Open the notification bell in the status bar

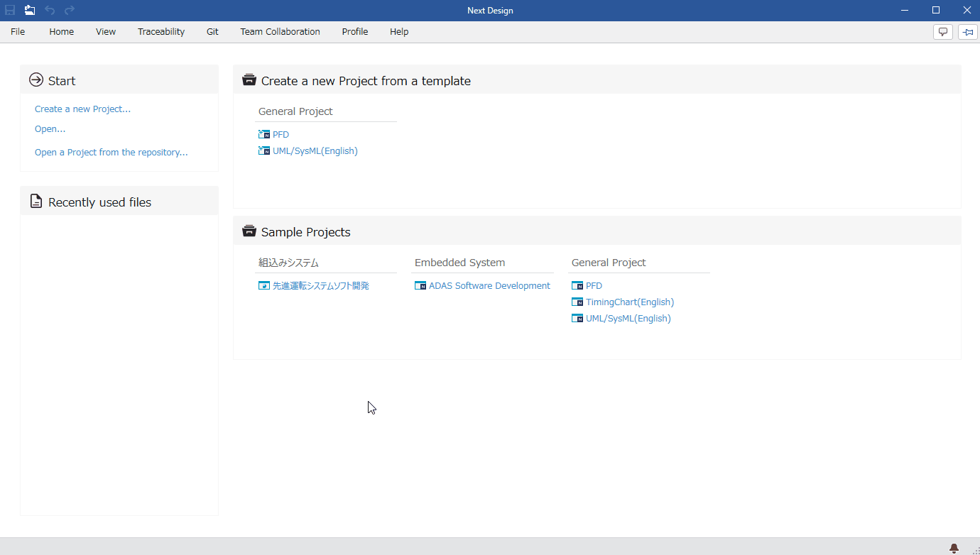pyautogui.click(x=954, y=548)
